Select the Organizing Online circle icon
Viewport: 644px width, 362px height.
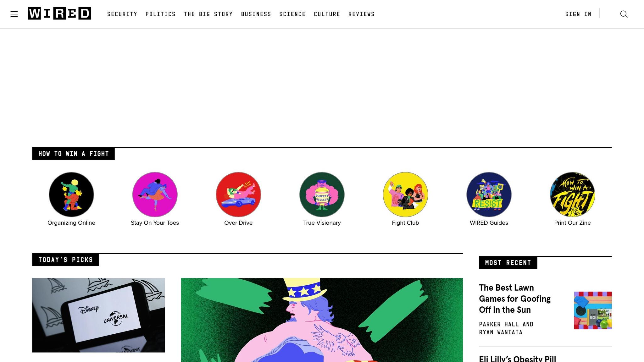pyautogui.click(x=71, y=195)
